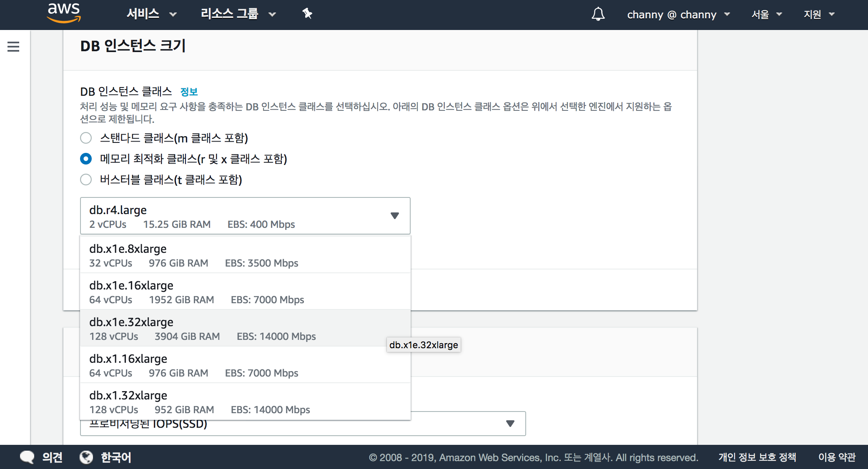Open the 지원 support menu
Screen dimensions: 868x469
pos(819,15)
